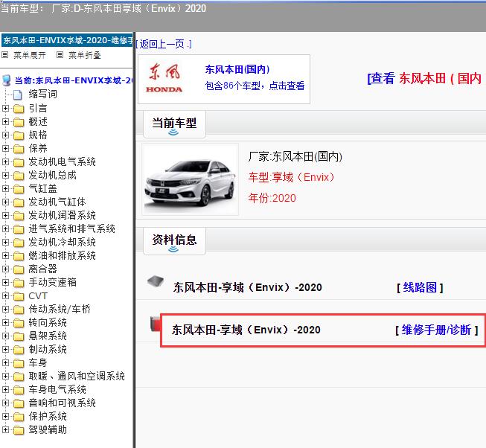Click the red book icon beside 维修手册 row
This screenshot has width=486, height=448.
click(156, 324)
